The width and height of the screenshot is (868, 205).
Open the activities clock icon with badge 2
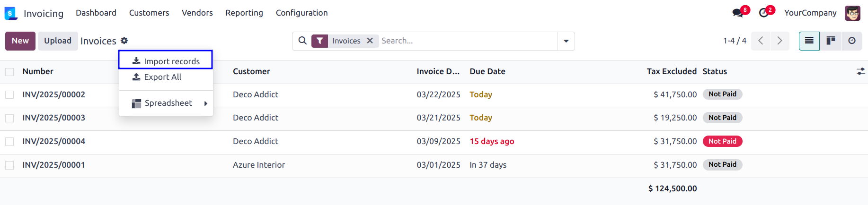[763, 13]
